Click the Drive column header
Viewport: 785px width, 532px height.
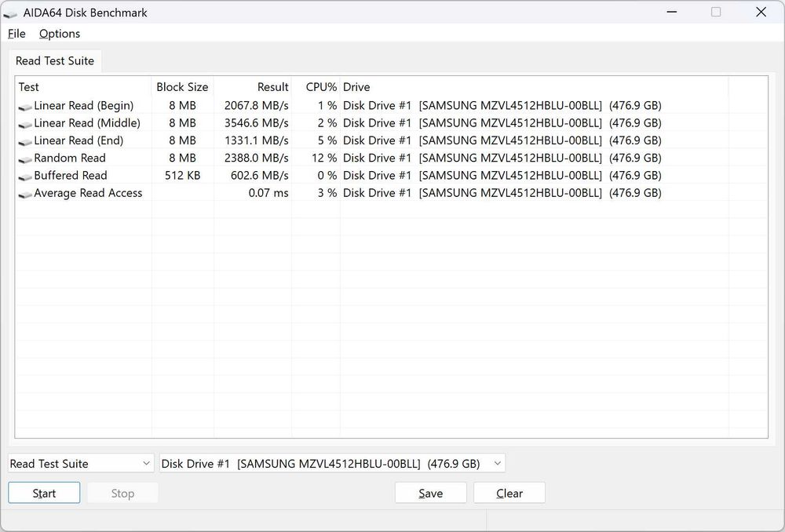pyautogui.click(x=534, y=87)
